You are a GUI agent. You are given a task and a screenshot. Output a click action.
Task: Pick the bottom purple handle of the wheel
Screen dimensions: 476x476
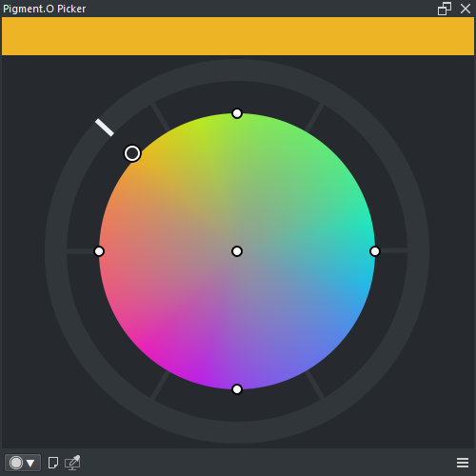coord(237,389)
